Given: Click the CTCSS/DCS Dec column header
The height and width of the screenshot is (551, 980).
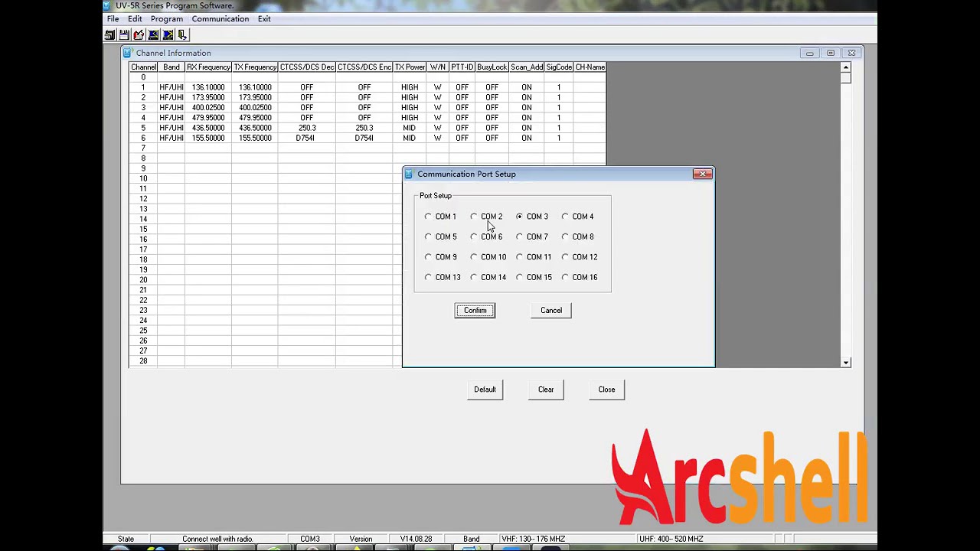Looking at the screenshot, I should pos(307,67).
